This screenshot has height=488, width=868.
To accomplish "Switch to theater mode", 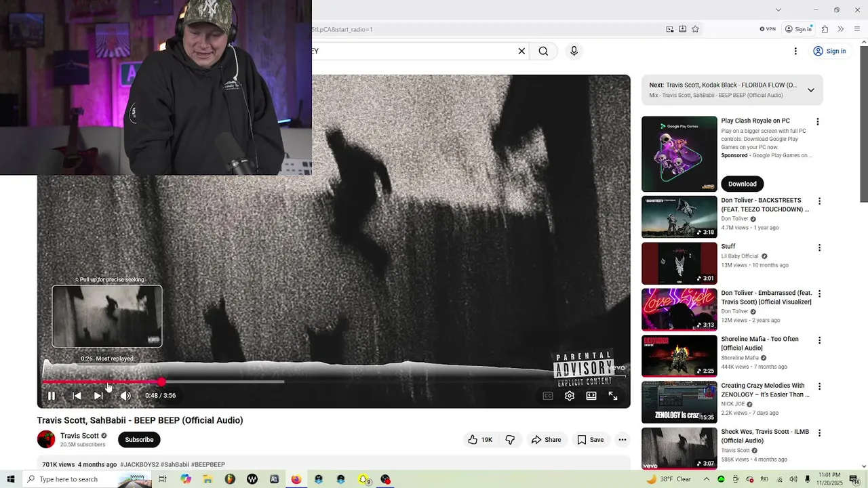I will [591, 396].
